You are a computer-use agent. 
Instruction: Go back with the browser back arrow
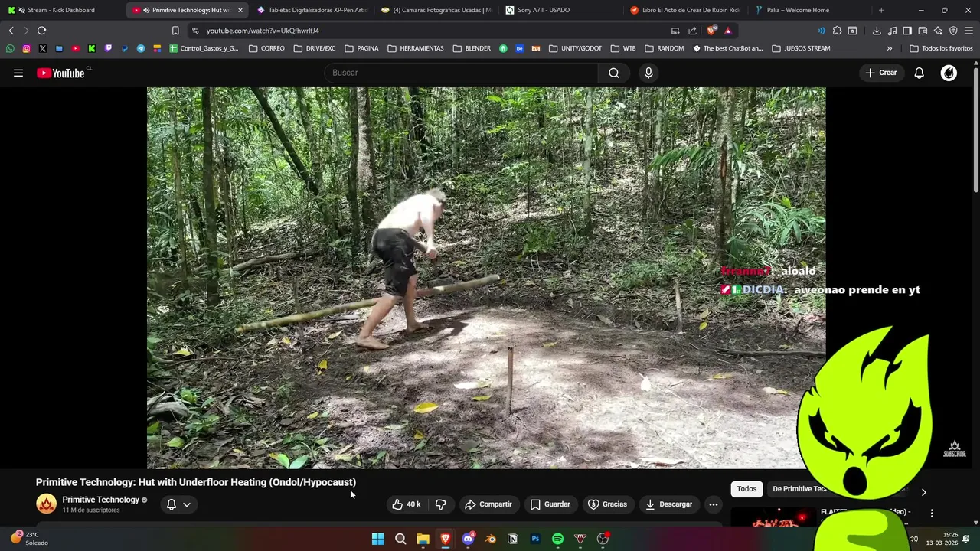11,31
